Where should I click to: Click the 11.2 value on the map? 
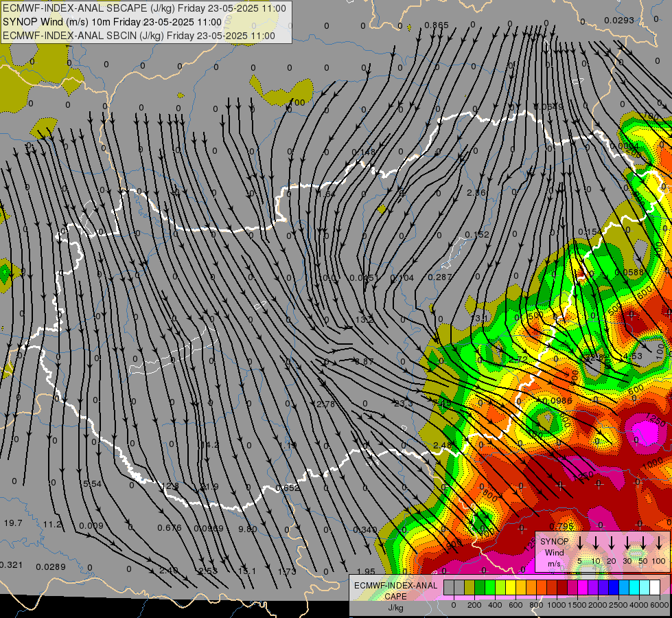52,524
